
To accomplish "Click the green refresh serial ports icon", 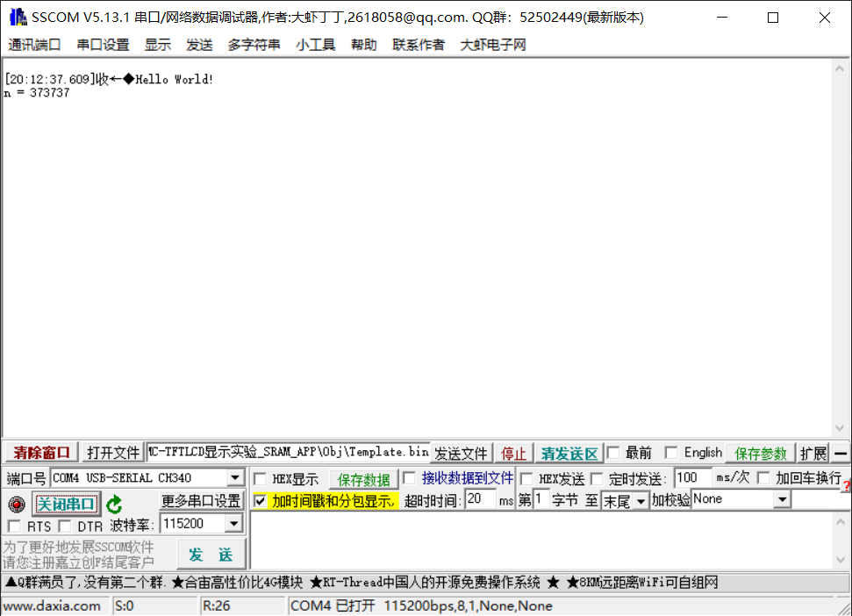I will point(114,503).
